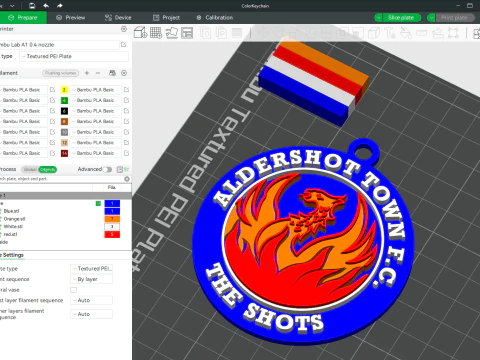Open the Bambu Lab A1 0.4 nozzle dropdown
The image size is (480, 360).
point(59,45)
